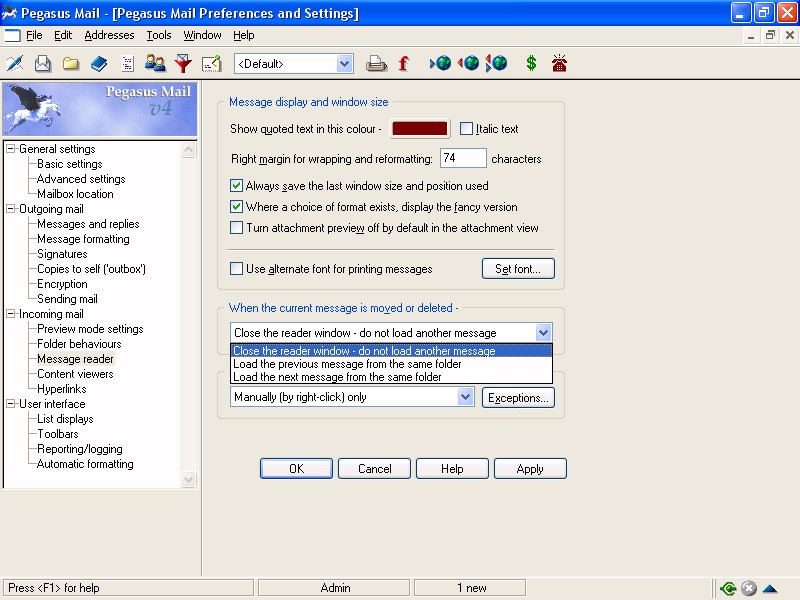Open the Window menu
This screenshot has height=600, width=800.
point(202,35)
